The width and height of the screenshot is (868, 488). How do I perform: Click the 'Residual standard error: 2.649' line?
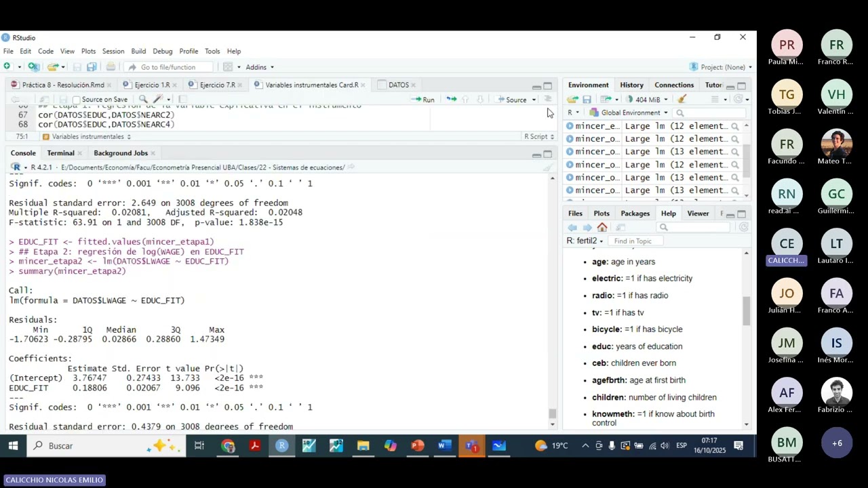[149, 203]
